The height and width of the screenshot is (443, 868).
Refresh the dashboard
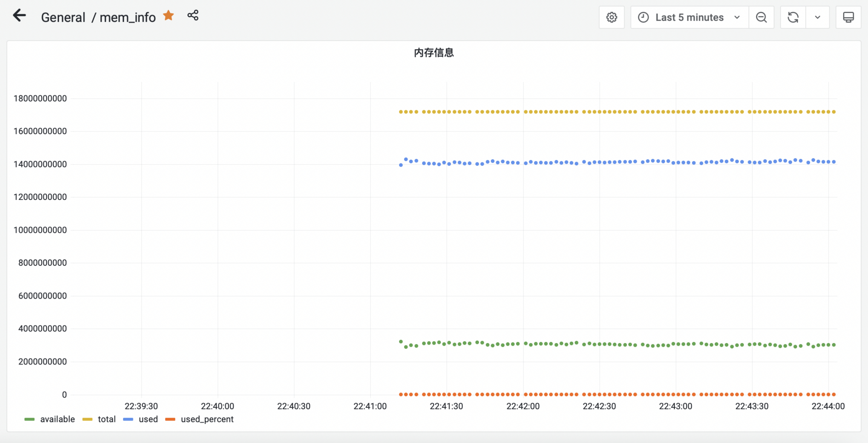point(793,17)
